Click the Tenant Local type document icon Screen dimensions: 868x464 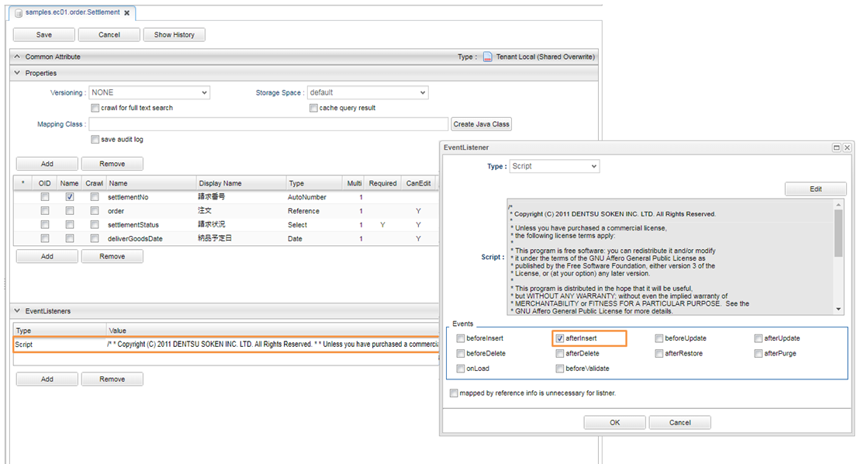pyautogui.click(x=487, y=57)
